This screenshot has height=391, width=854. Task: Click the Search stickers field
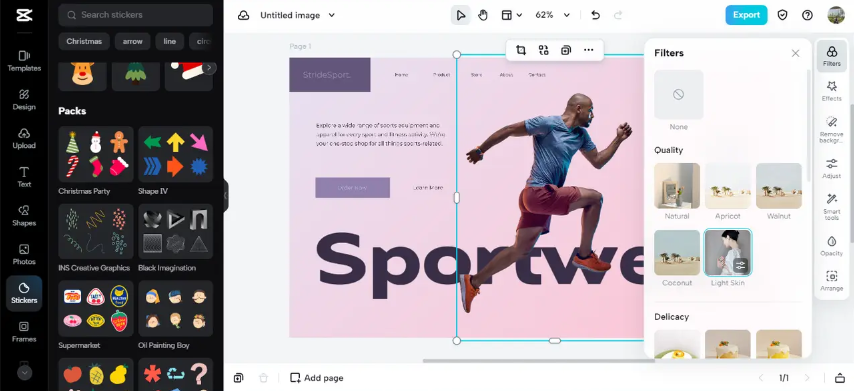tap(136, 15)
